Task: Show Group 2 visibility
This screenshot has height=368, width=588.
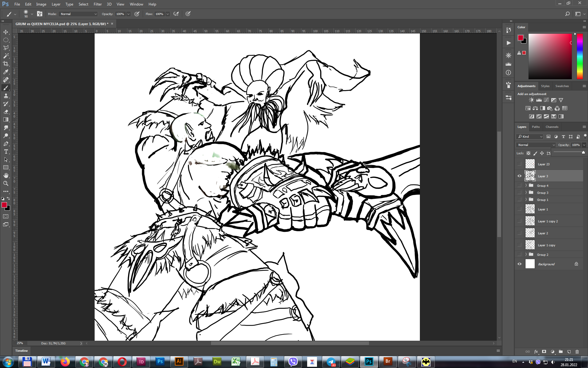Action: coord(519,255)
